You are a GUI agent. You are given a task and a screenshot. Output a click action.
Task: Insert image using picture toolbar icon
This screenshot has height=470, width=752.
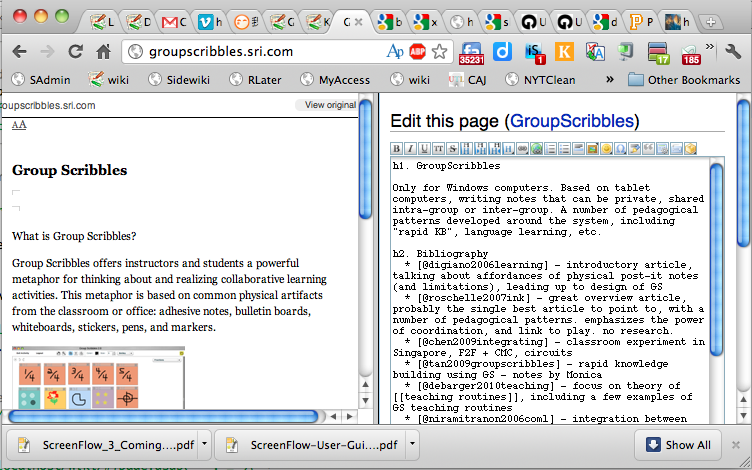[x=592, y=149]
